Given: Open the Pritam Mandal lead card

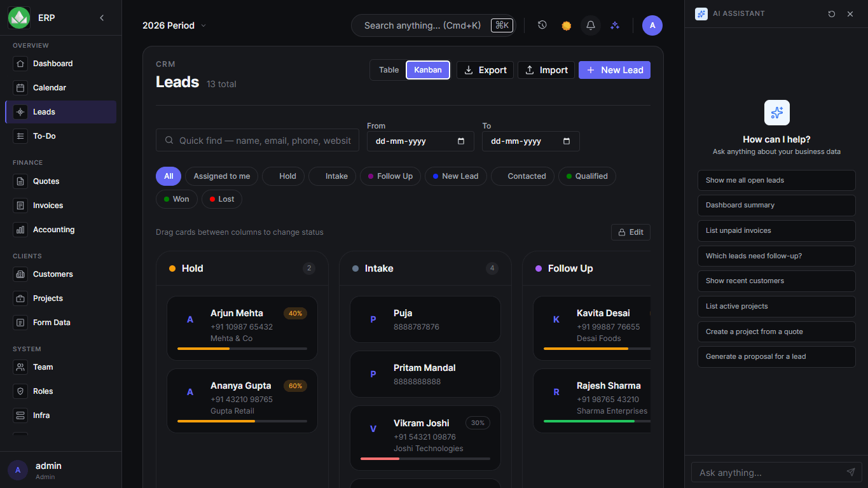Looking at the screenshot, I should tap(425, 374).
